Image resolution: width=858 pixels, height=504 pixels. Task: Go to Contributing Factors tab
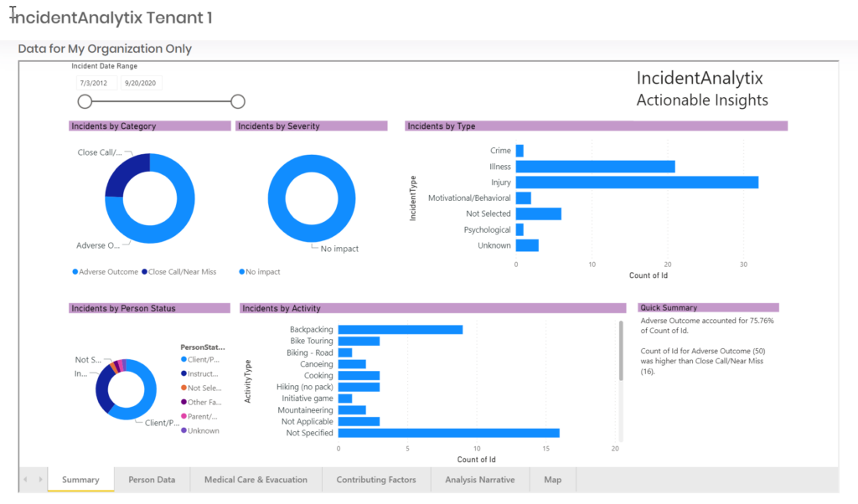pos(376,480)
